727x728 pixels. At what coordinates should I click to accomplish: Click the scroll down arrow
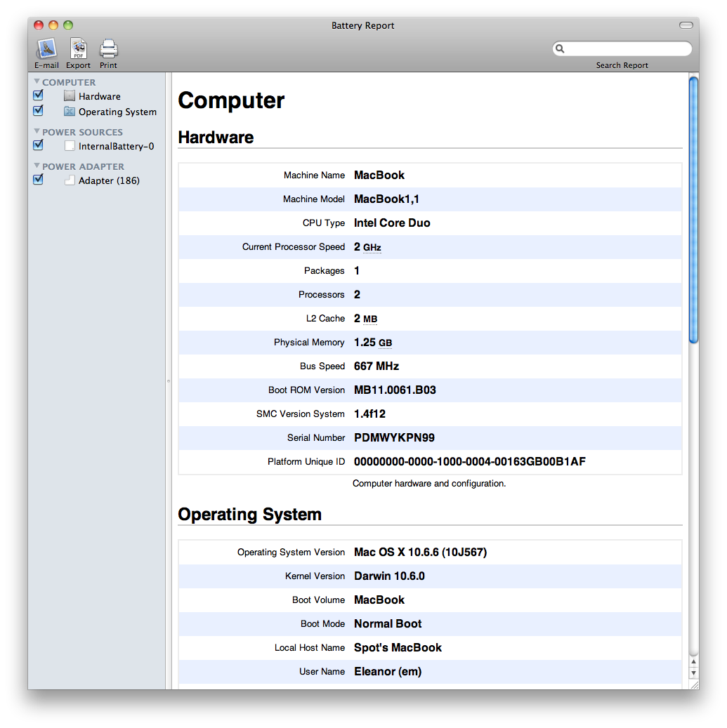[693, 673]
